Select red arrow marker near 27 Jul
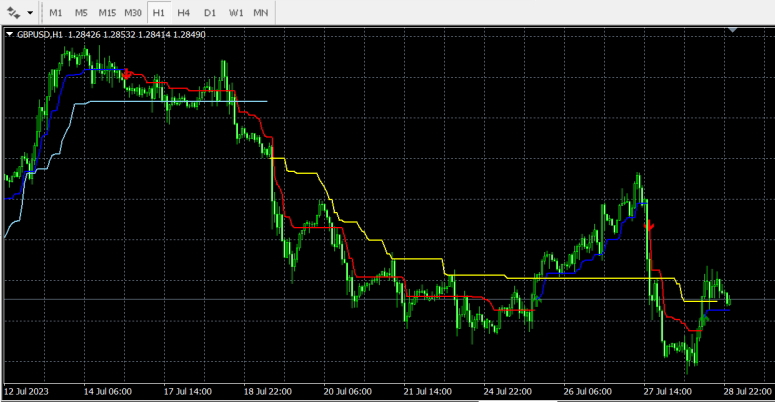Image resolution: width=775 pixels, height=402 pixels. tap(650, 227)
